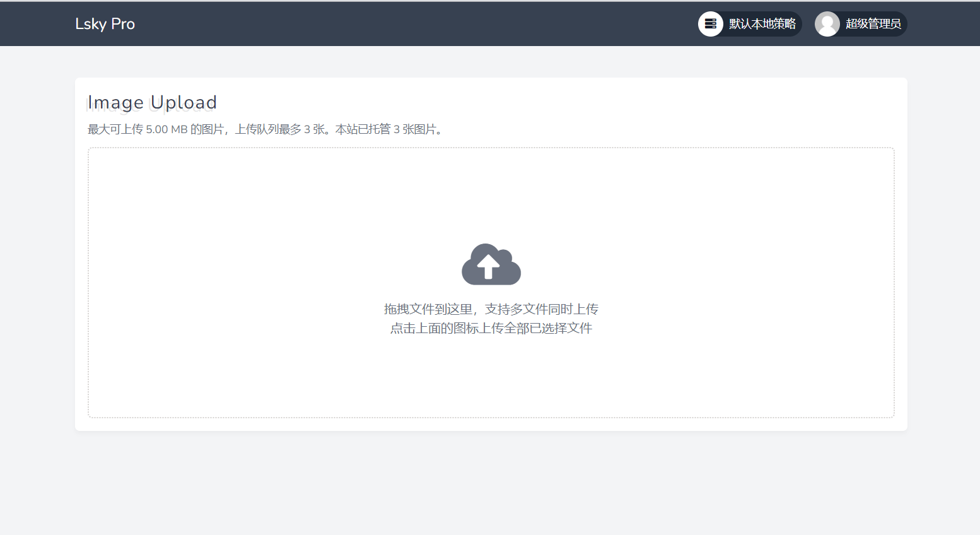The image size is (980, 535).
Task: Click the upload limit description text
Action: [265, 129]
